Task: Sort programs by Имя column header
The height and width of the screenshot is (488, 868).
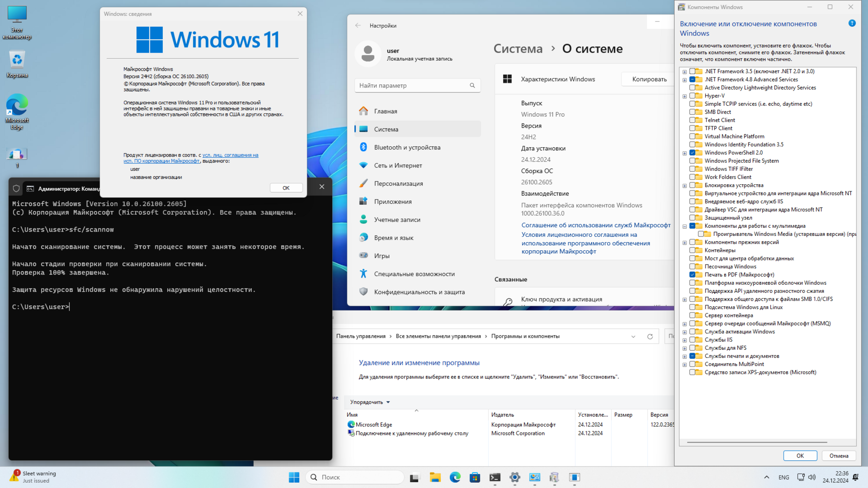Action: (x=416, y=415)
